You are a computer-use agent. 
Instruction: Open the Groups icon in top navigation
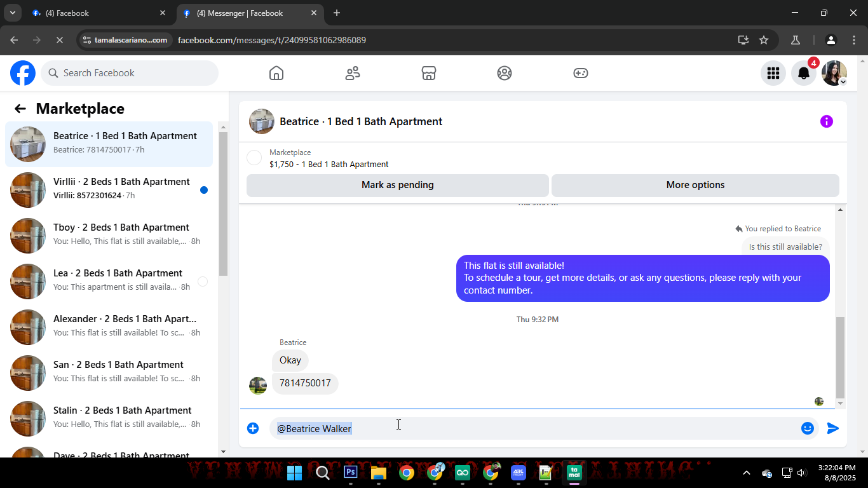tap(505, 73)
